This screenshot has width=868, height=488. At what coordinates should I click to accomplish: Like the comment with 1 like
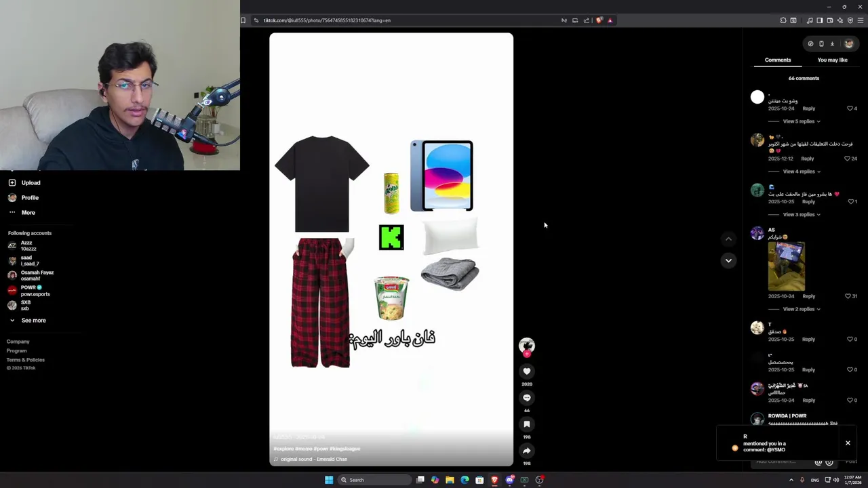click(x=851, y=201)
